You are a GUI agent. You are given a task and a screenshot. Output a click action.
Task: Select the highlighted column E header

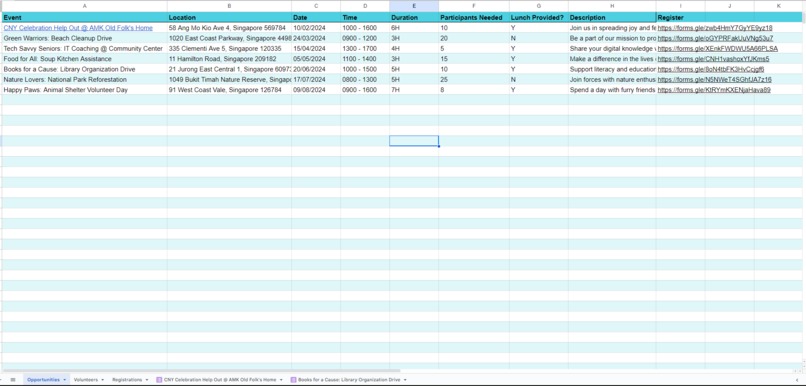click(x=414, y=6)
